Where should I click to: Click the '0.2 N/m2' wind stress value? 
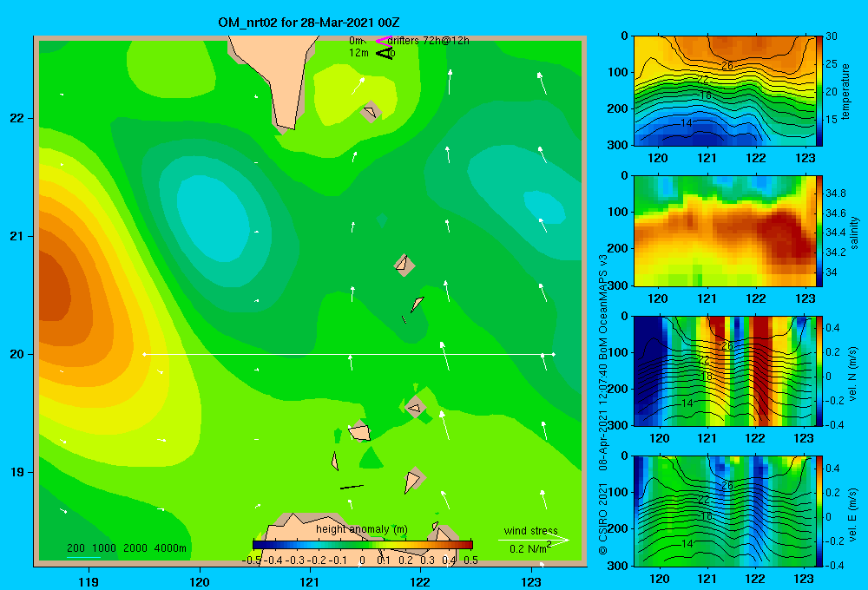pos(530,548)
